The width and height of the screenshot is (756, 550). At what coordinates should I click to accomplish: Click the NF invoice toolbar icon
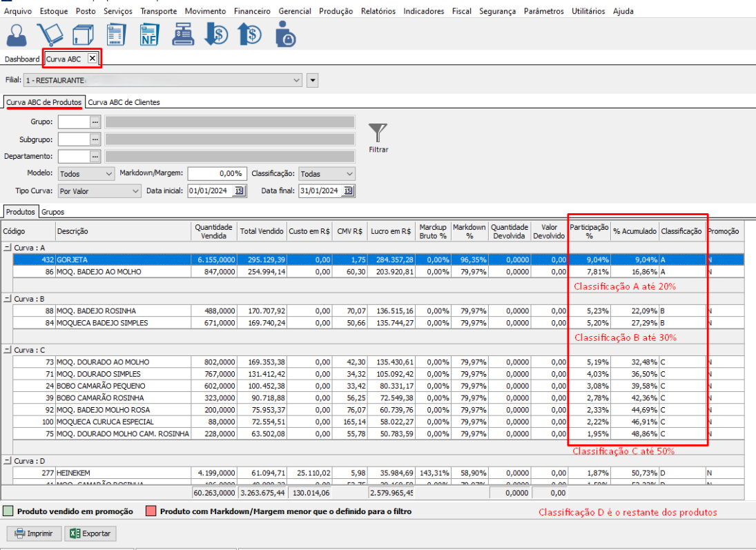coord(148,35)
